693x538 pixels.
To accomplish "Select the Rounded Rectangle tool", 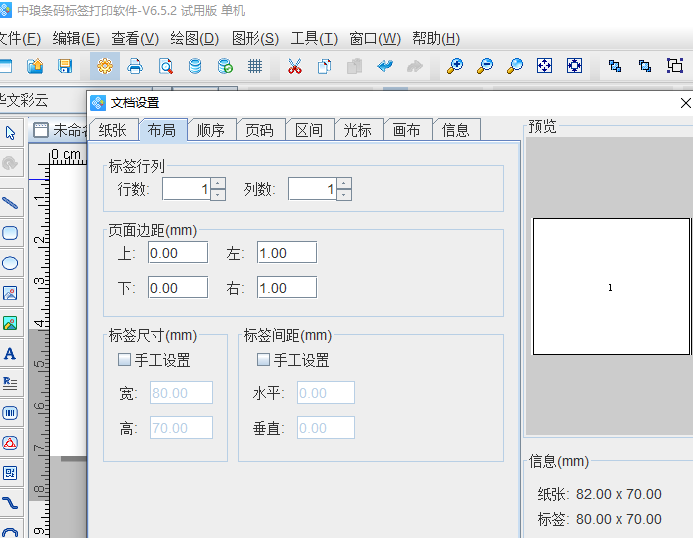I will point(10,233).
